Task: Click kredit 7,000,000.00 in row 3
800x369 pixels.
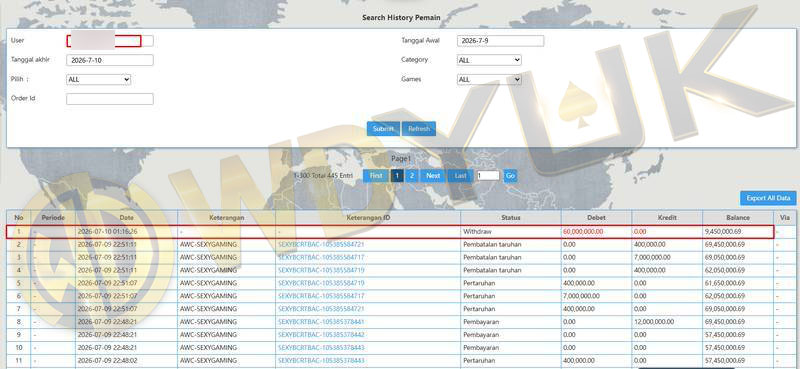Action: (x=653, y=257)
